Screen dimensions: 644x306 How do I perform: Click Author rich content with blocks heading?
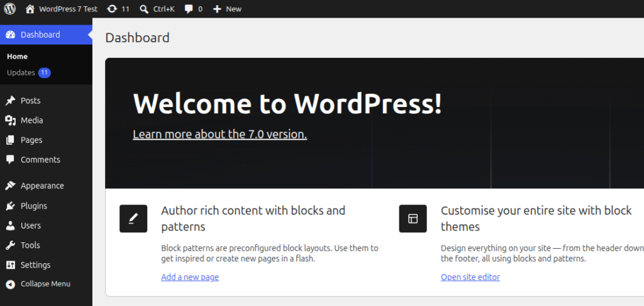(x=253, y=219)
